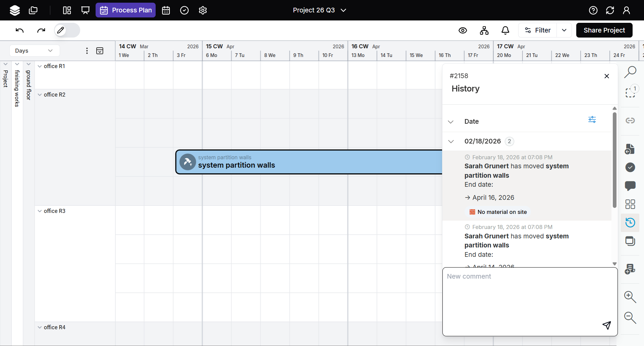Switch to the Process Plan tab
The image size is (644, 346).
[126, 10]
